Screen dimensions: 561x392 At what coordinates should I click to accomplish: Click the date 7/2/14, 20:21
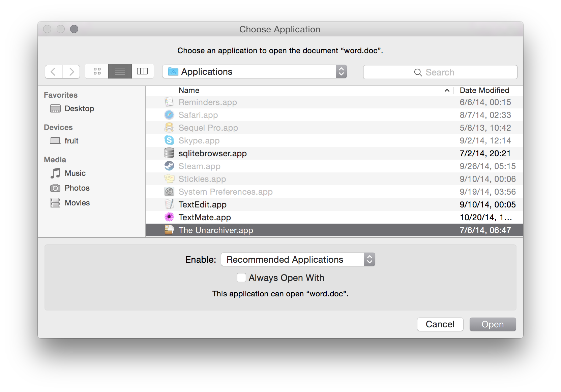[485, 153]
